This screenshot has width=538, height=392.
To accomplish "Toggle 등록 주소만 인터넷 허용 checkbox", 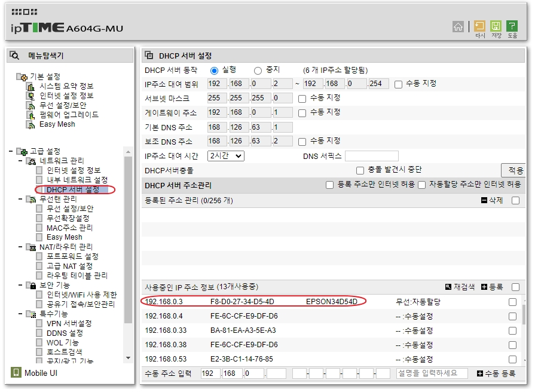I will click(x=329, y=185).
